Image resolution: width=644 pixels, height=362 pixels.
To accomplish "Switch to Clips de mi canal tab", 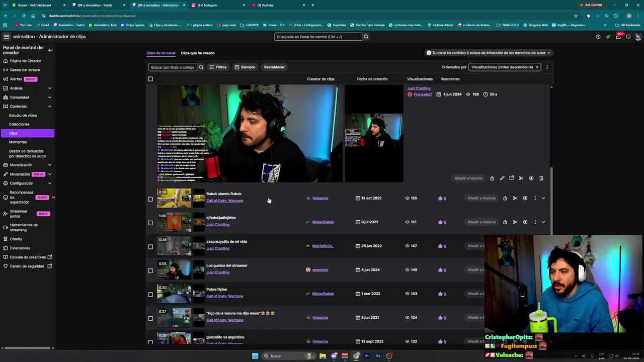I will tap(161, 53).
